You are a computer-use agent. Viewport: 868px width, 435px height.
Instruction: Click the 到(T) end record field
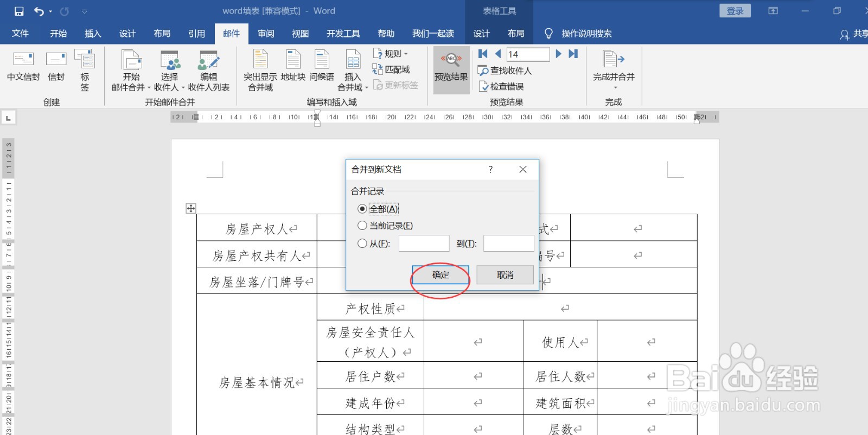pos(509,244)
